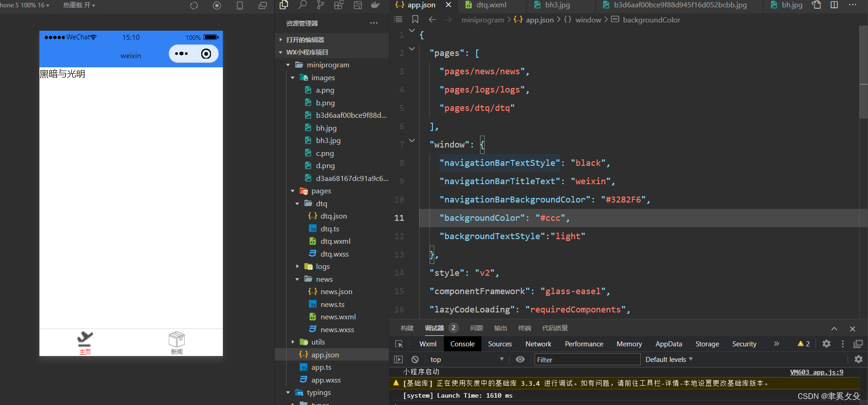Navigate forward with the right arrow
868x405 pixels.
448,19
